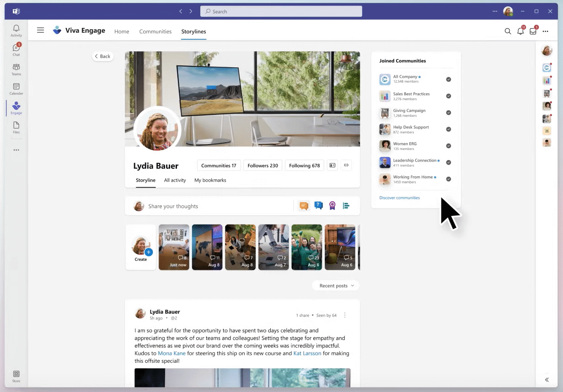Open the Just now story thumbnail

(x=174, y=247)
